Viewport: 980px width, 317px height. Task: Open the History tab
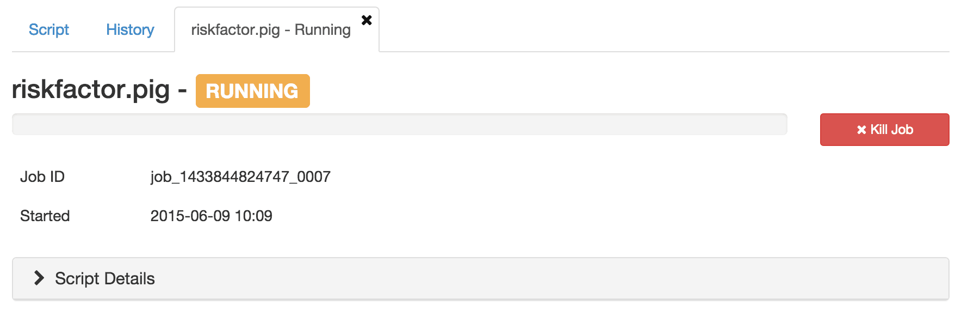(130, 29)
